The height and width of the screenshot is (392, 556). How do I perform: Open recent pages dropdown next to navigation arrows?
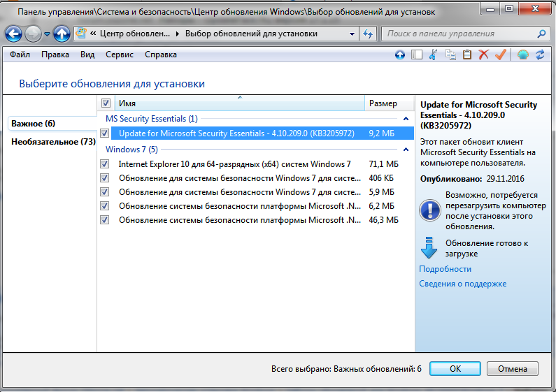47,34
